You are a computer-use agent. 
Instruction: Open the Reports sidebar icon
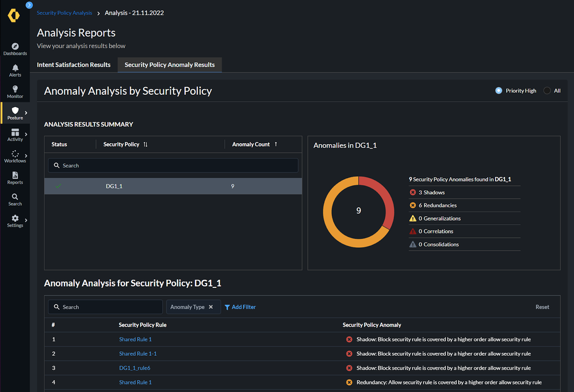click(x=15, y=177)
